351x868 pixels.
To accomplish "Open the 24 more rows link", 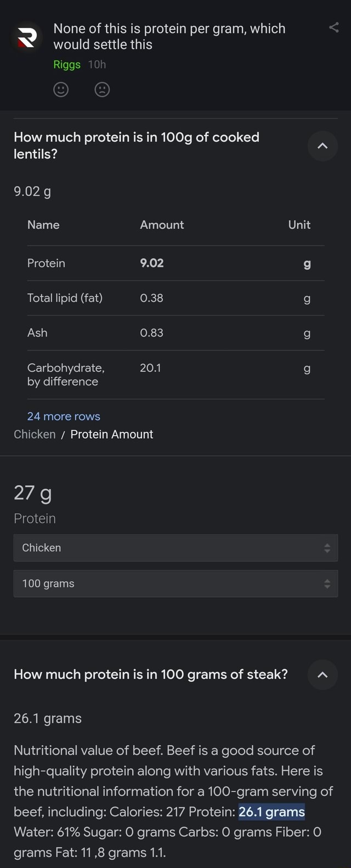I will coord(63,416).
